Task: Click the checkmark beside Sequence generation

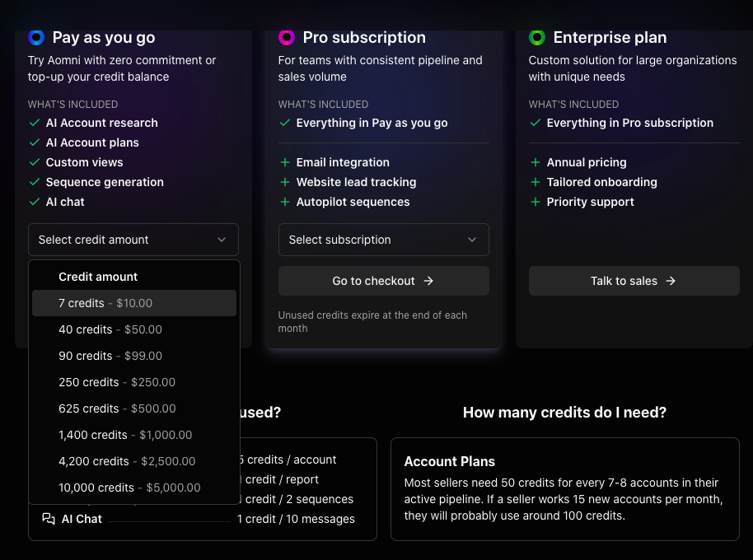Action: 34,182
